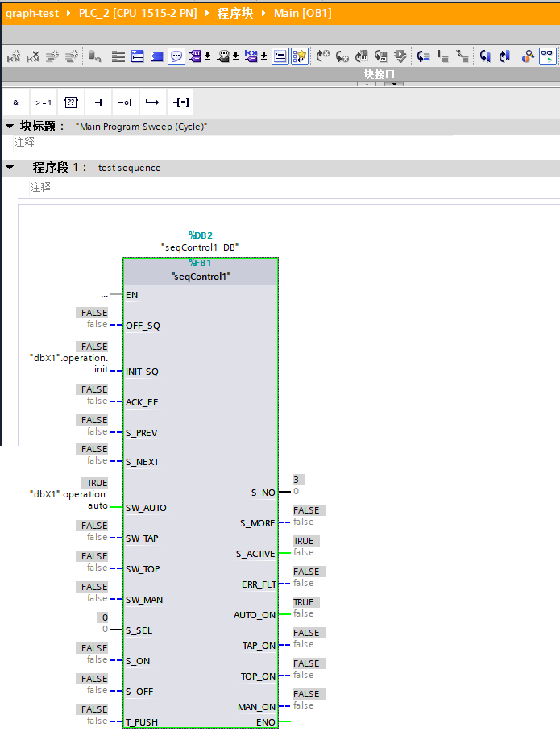The height and width of the screenshot is (736, 560).
Task: Click the OFF_SQ input pin
Action: pos(143,326)
